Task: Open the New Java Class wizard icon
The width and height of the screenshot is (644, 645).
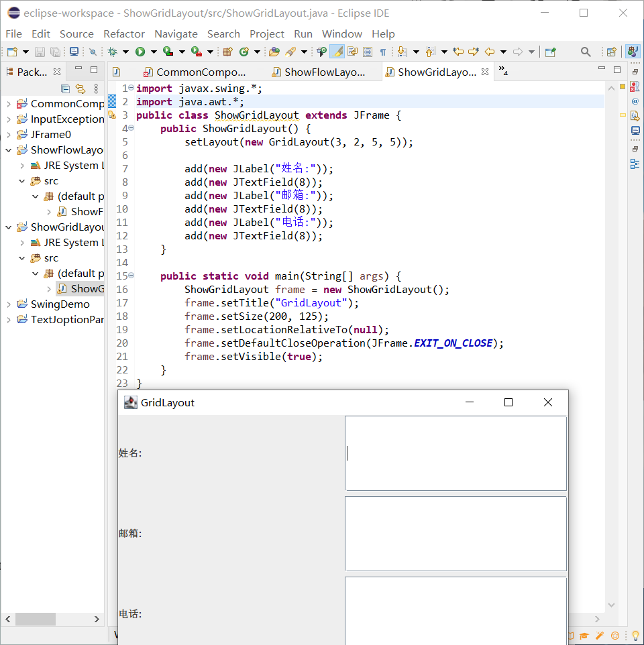Action: tap(244, 52)
